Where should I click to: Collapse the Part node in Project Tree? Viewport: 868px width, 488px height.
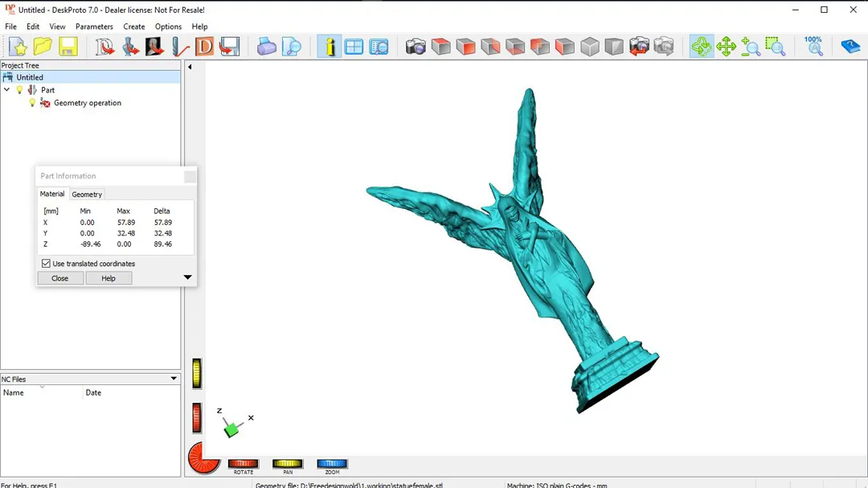6,90
